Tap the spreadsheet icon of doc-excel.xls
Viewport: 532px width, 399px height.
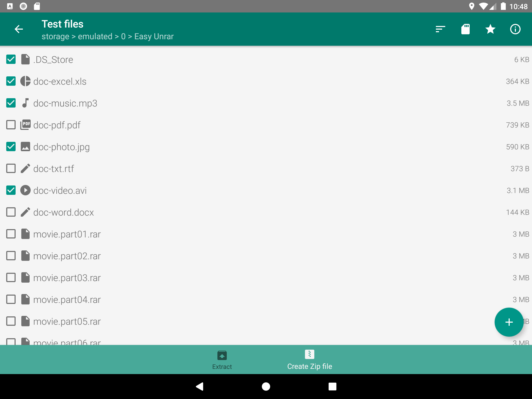click(25, 81)
